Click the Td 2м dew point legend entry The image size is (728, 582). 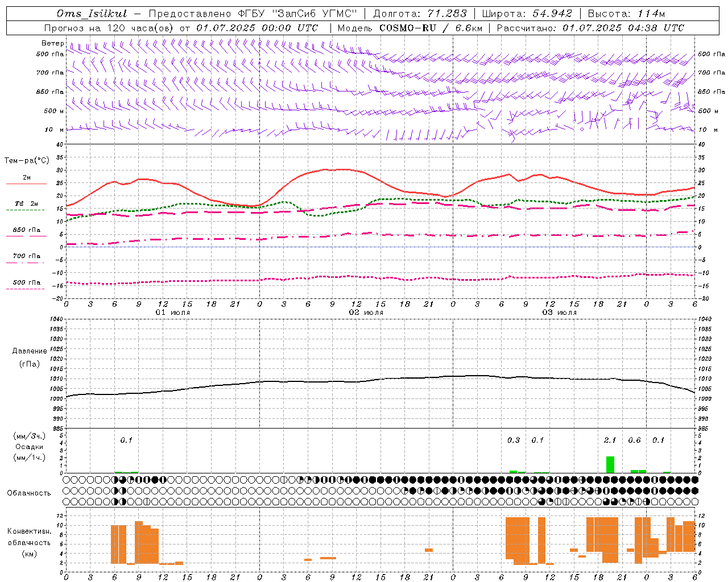(27, 203)
